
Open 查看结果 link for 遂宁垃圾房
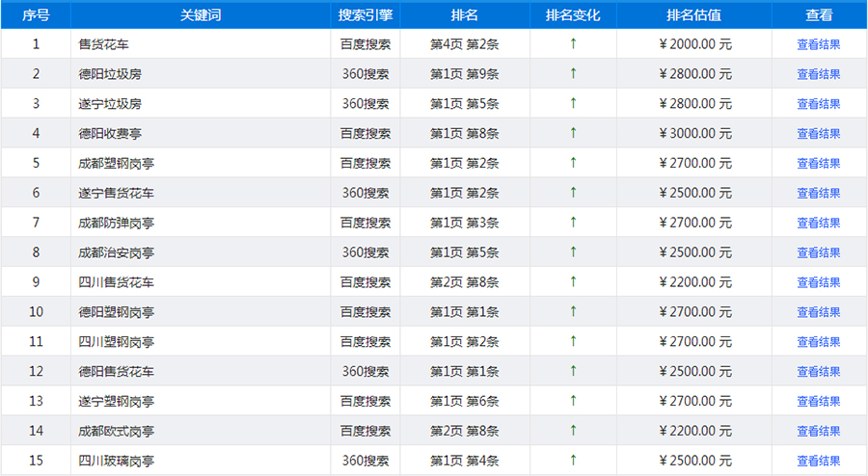[818, 104]
